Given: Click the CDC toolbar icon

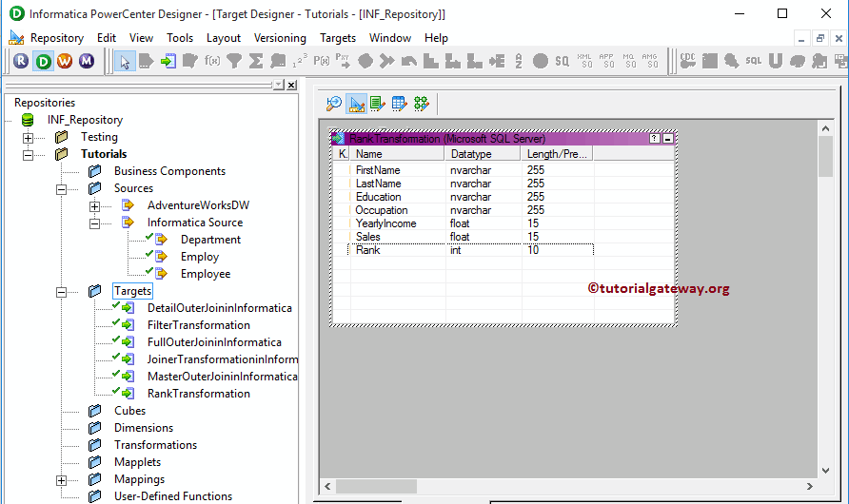Looking at the screenshot, I should tap(687, 61).
